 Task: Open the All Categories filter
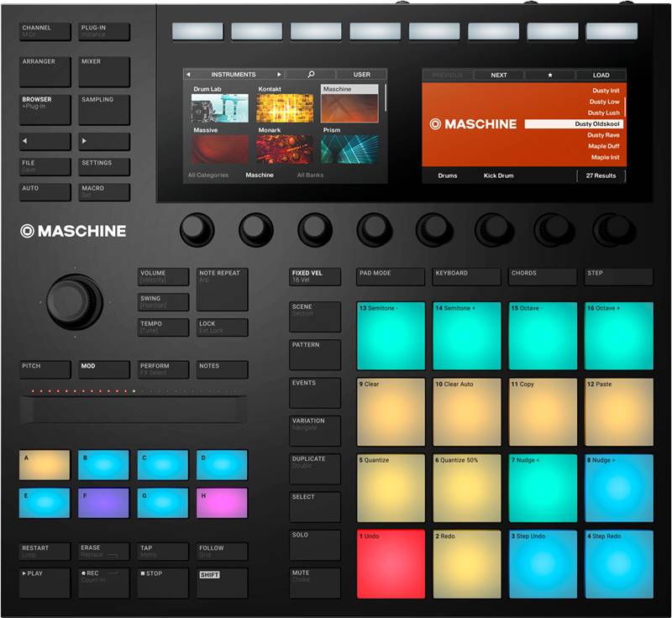pos(208,175)
